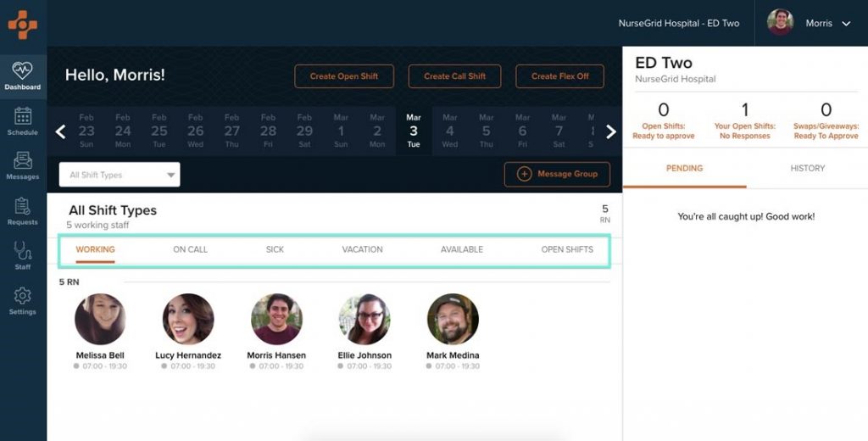Screen dimensions: 868x441
Task: Select Feb 25 Tuesday in date strip
Action: click(159, 131)
